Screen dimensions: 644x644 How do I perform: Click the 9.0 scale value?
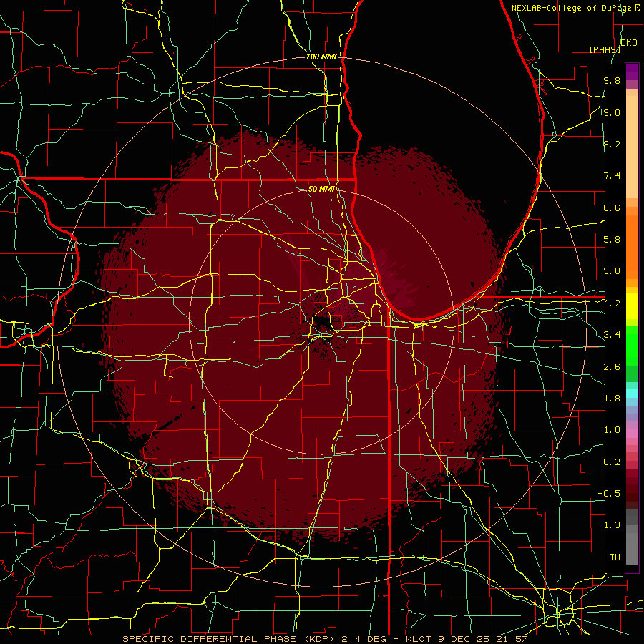612,112
